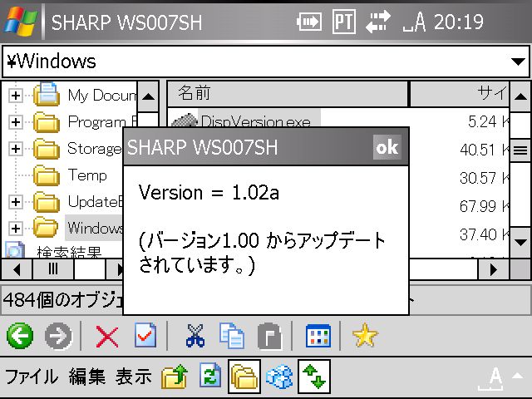Click the signal A indicator icon
This screenshot has height=399, width=532.
(415, 22)
